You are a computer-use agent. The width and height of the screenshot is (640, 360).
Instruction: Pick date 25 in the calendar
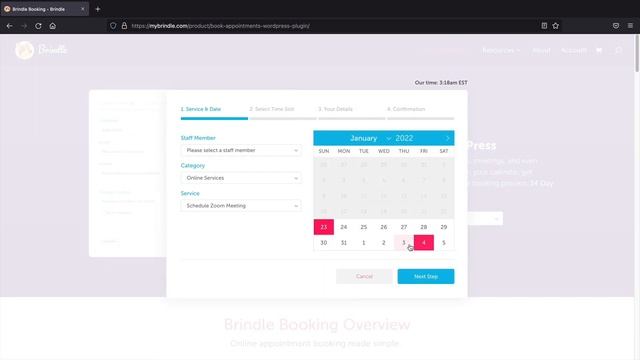(364, 227)
